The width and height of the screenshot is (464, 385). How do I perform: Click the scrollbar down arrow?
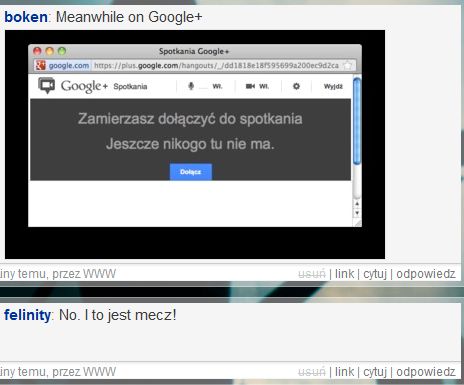pyautogui.click(x=357, y=213)
